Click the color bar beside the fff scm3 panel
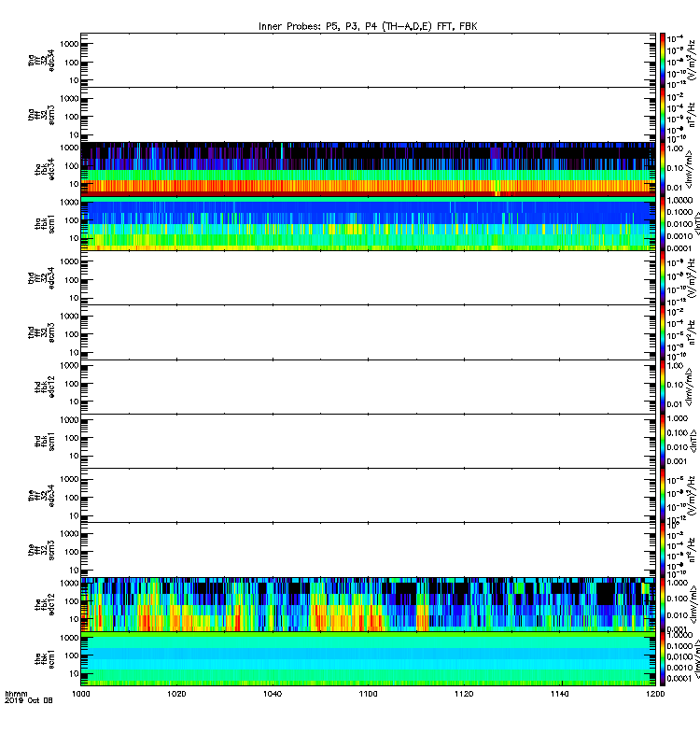 coord(663,550)
